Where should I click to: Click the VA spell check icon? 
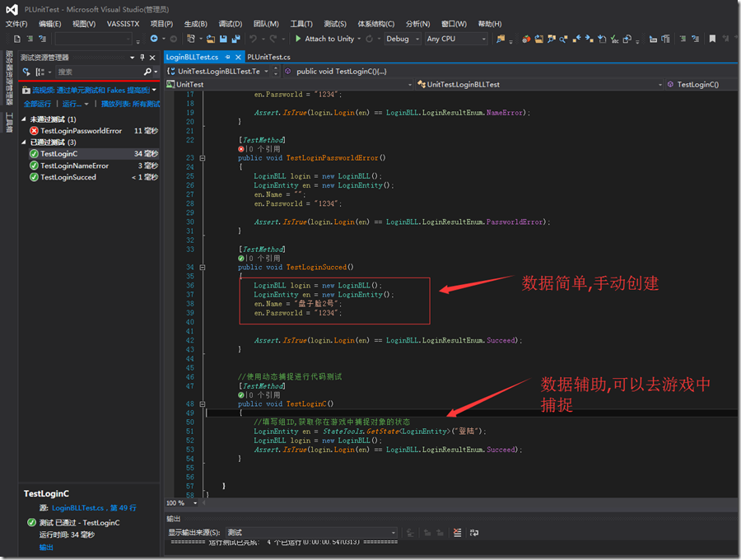pos(614,40)
